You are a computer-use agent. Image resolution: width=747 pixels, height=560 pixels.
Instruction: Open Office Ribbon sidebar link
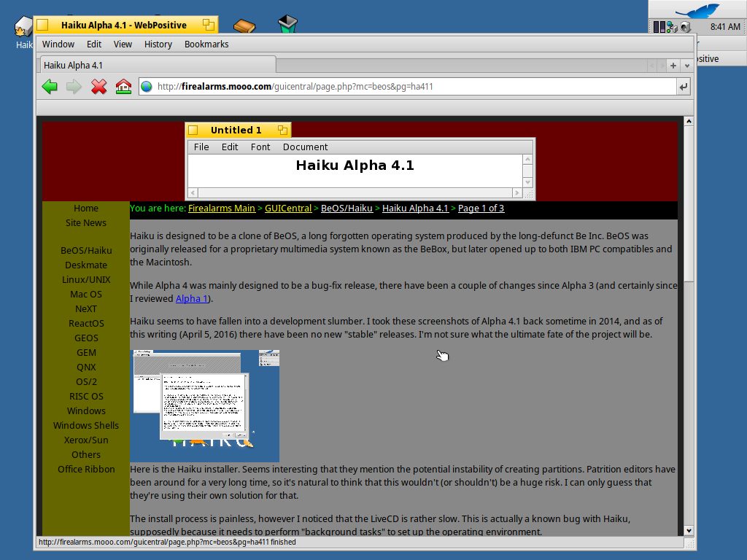(x=86, y=470)
